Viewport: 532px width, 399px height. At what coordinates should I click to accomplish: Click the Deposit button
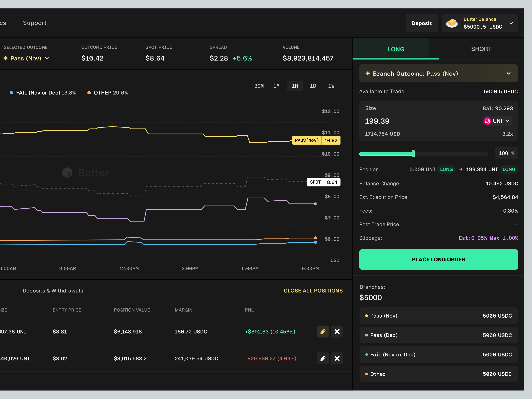(421, 23)
